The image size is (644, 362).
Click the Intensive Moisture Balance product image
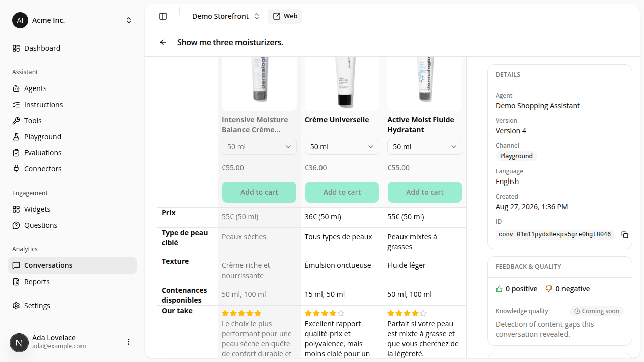coord(259,83)
